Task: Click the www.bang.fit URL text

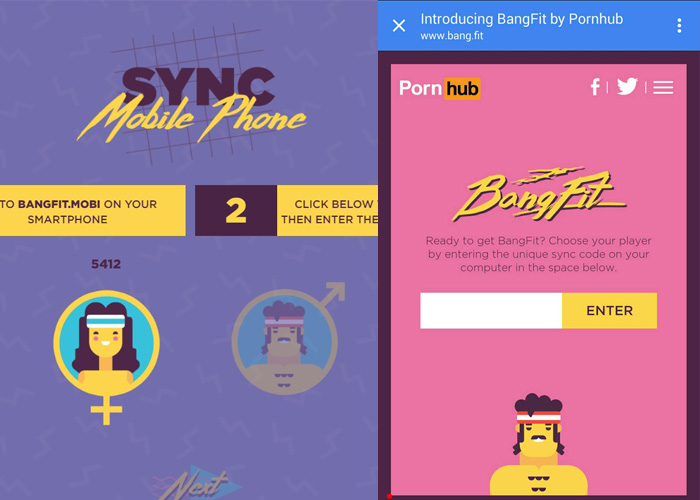Action: [451, 36]
